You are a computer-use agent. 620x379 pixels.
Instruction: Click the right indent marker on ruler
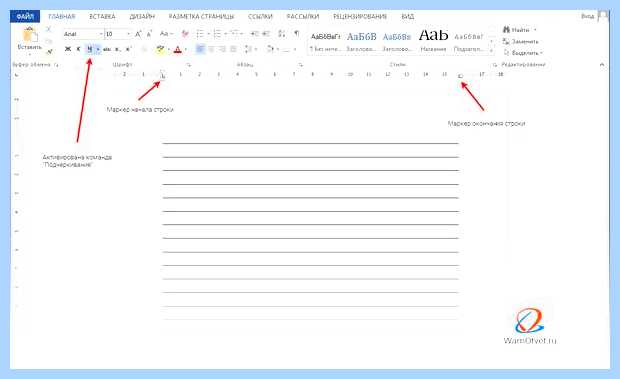[x=461, y=76]
